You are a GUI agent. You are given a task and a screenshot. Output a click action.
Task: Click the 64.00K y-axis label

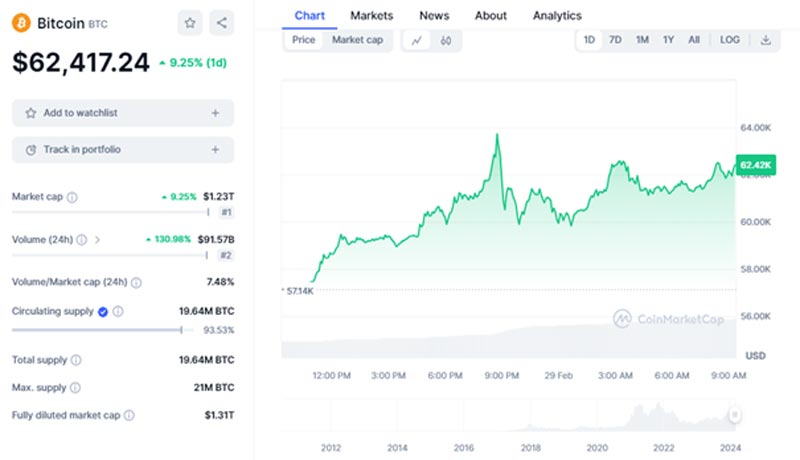tap(756, 127)
